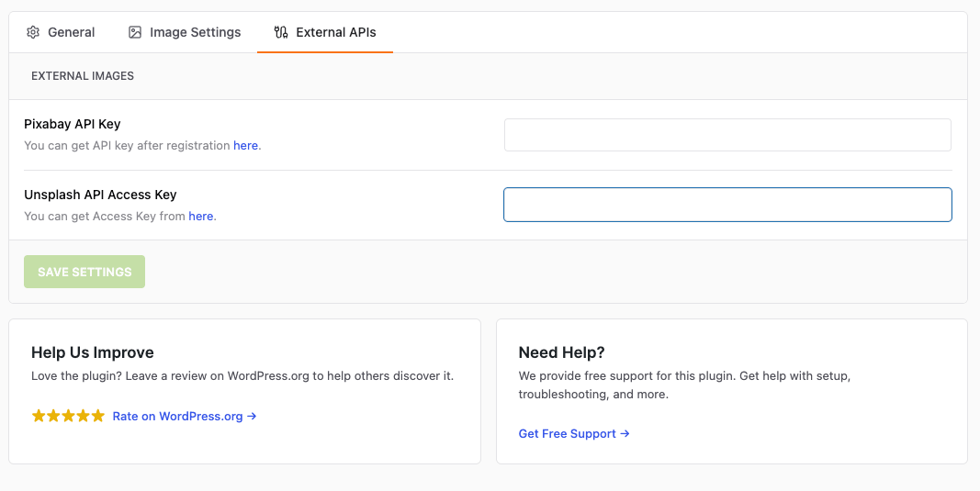
Task: Open the Pixabay registration 'here' link
Action: pos(245,145)
